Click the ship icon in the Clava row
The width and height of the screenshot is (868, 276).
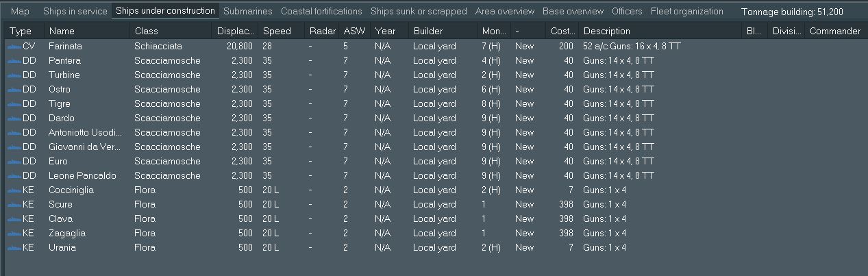(x=14, y=219)
